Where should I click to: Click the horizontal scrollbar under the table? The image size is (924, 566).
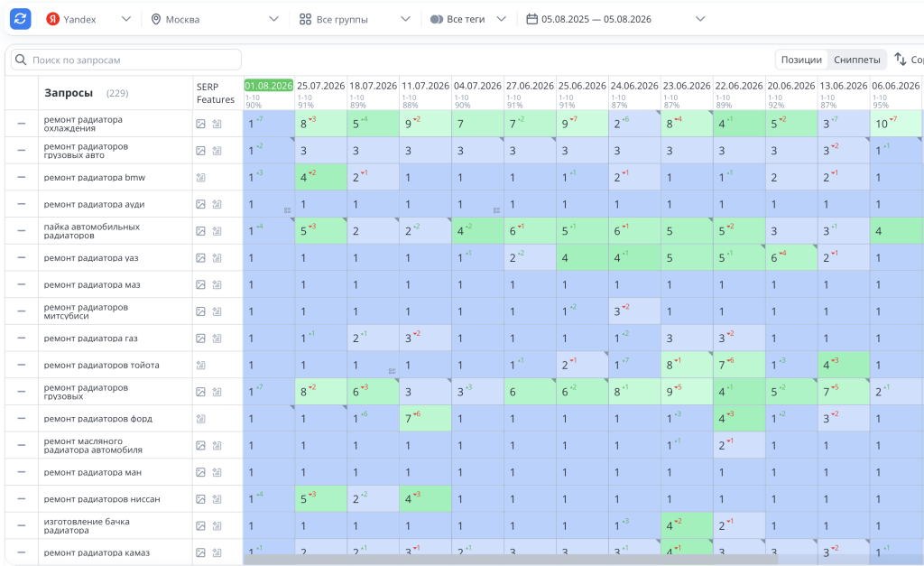pyautogui.click(x=511, y=559)
